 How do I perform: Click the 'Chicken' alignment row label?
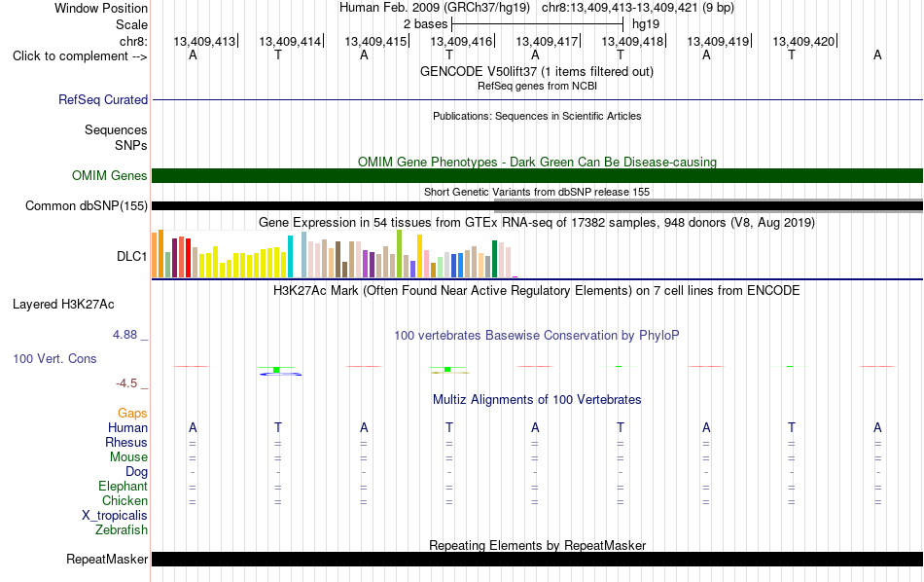124,500
